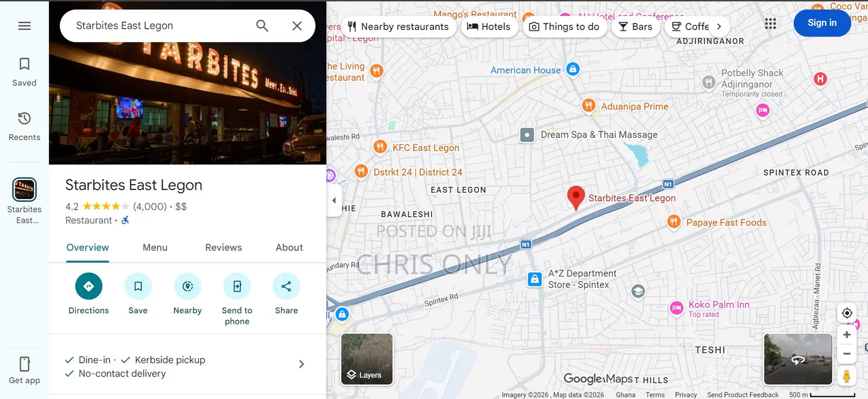Collapse the side panel arrow

334,200
